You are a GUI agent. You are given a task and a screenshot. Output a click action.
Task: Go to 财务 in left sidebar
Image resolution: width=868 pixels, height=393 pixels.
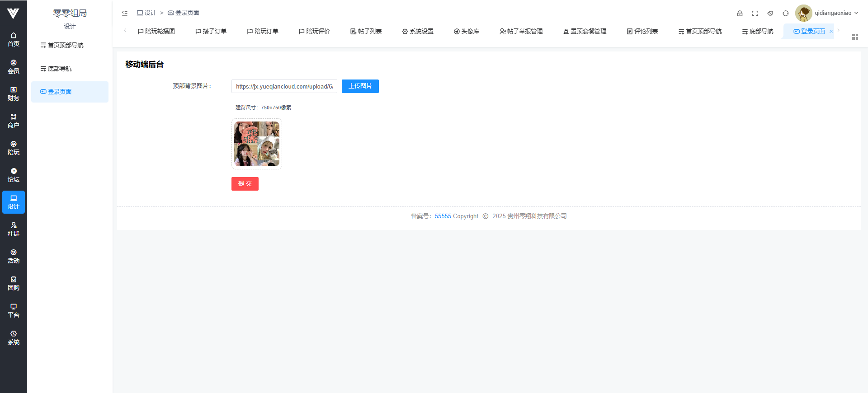14,94
